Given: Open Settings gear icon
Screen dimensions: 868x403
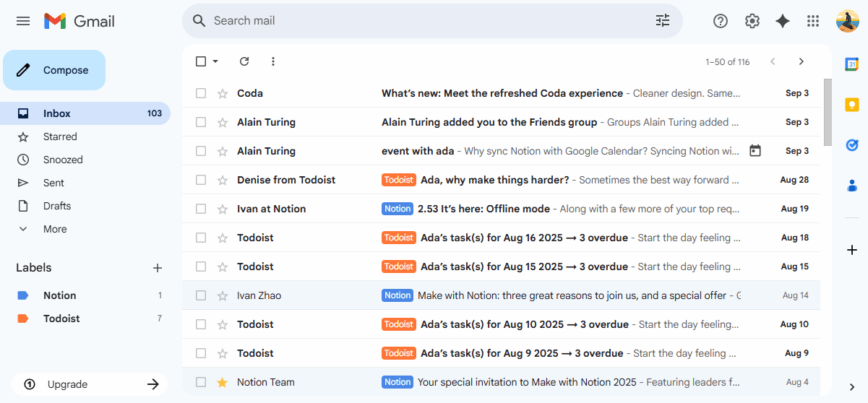Looking at the screenshot, I should coord(752,21).
